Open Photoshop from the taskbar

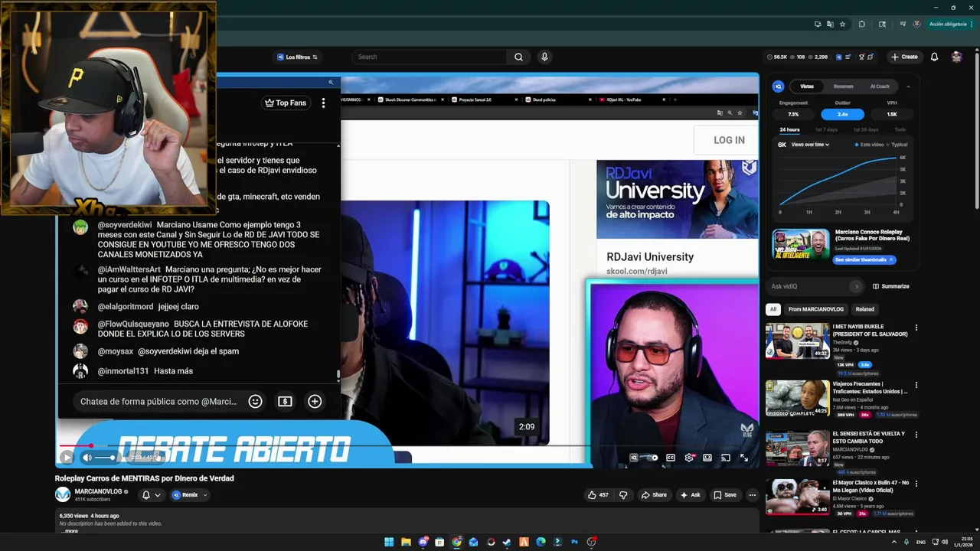574,542
